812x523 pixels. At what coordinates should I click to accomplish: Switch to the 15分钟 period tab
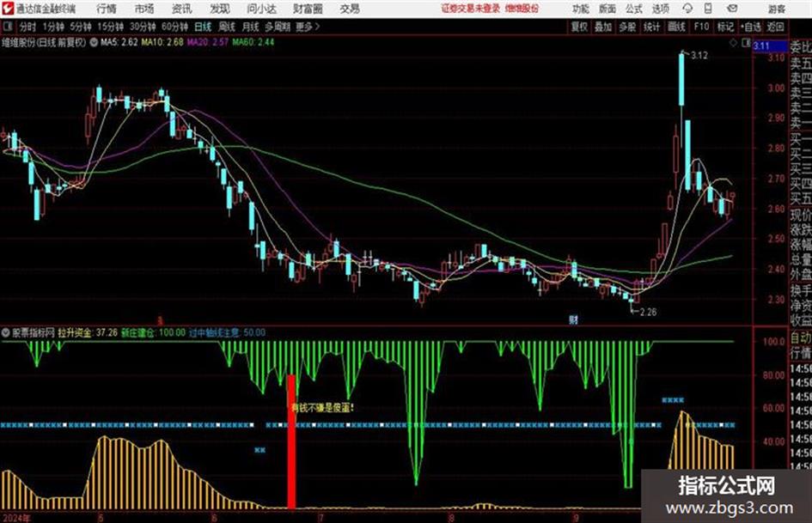coord(110,27)
